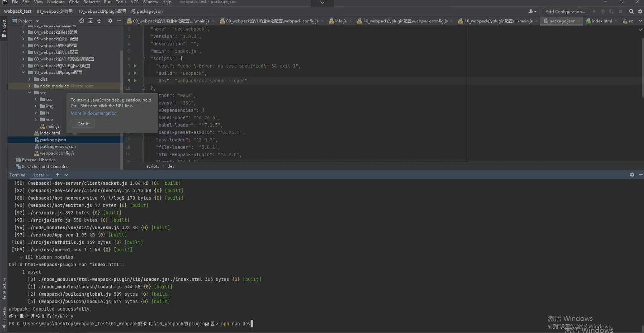Click the Got It button in tooltip
The height and width of the screenshot is (333, 644).
coord(83,124)
